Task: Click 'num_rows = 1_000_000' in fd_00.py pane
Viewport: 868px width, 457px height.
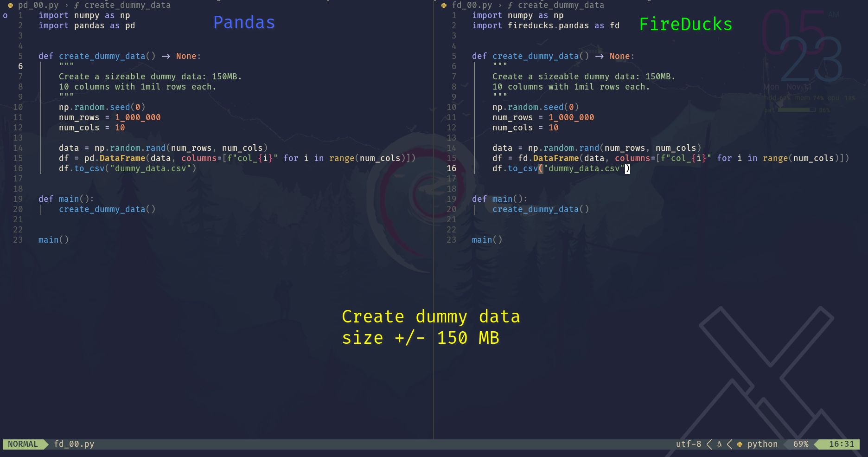Action: 543,117
